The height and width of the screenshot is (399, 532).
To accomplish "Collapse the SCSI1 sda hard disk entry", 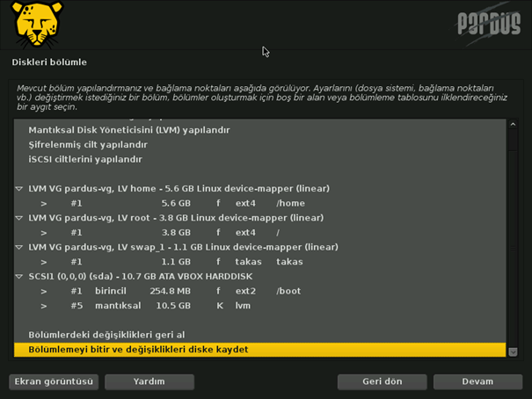I will tap(19, 276).
